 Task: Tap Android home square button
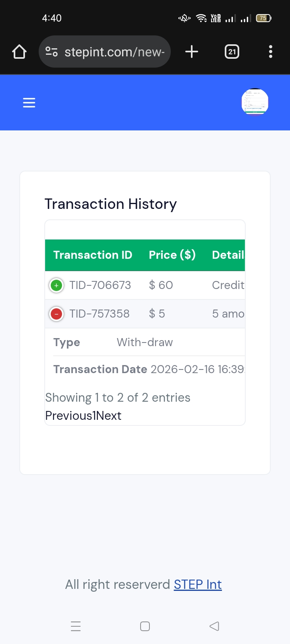point(145,626)
